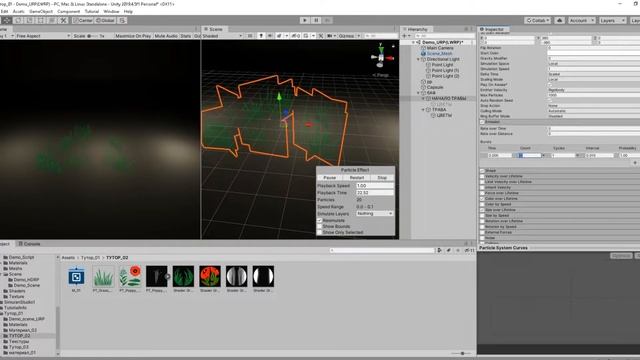Click the Playback Time input field

click(x=374, y=192)
